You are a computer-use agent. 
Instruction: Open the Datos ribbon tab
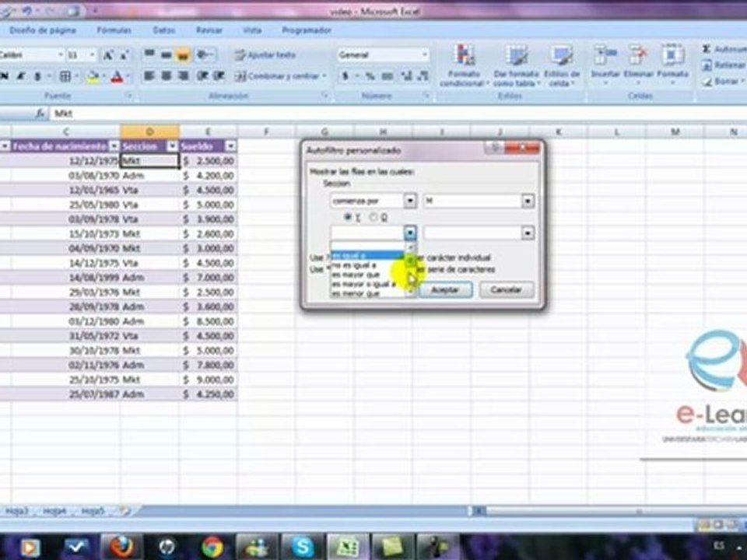[164, 30]
